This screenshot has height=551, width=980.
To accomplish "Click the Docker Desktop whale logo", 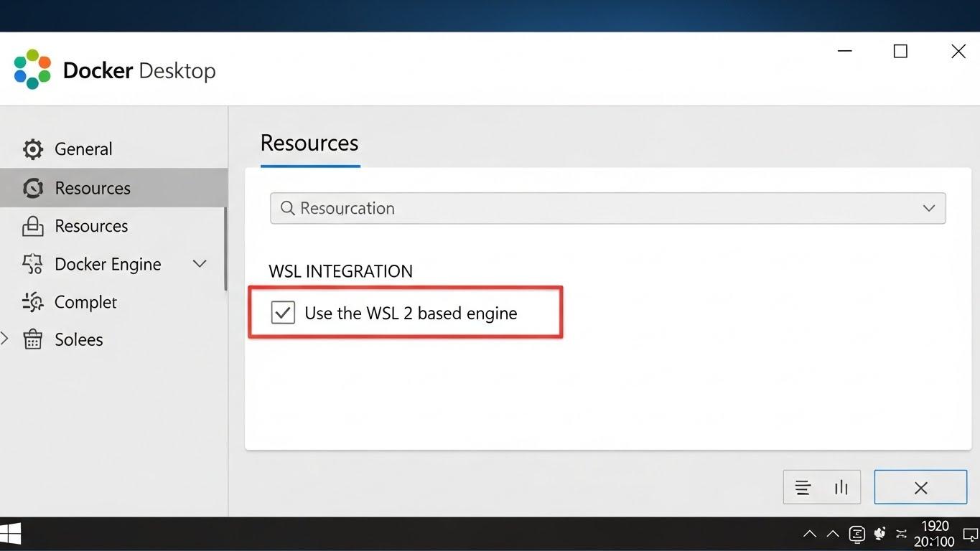I will [32, 68].
